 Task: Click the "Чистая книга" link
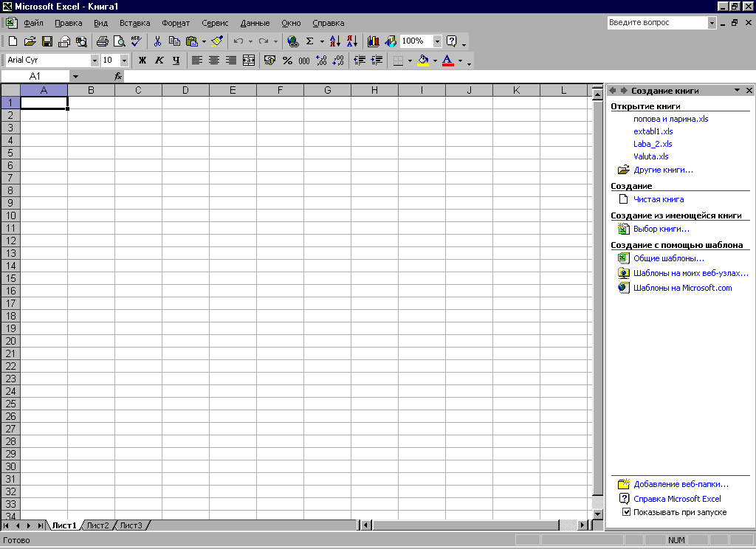tap(659, 199)
